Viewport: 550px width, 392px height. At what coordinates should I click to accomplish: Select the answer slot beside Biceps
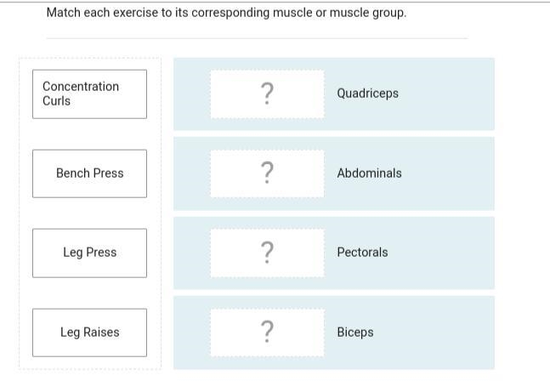tap(267, 332)
